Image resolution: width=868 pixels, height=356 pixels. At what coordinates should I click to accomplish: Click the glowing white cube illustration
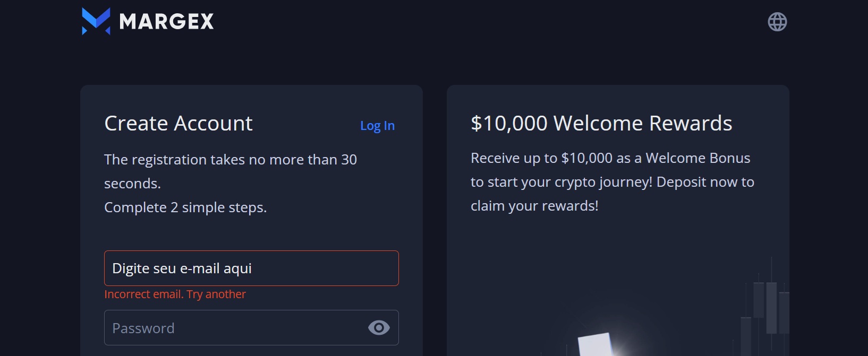[x=595, y=344]
